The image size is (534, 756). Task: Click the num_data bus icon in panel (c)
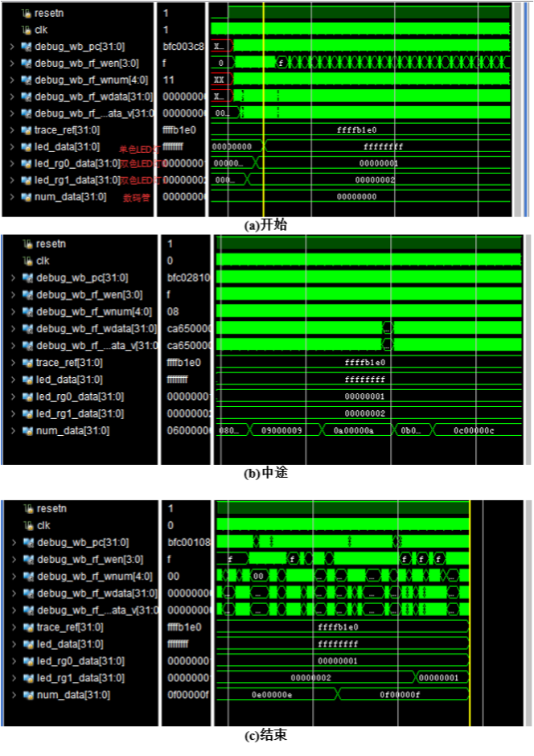[x=28, y=695]
